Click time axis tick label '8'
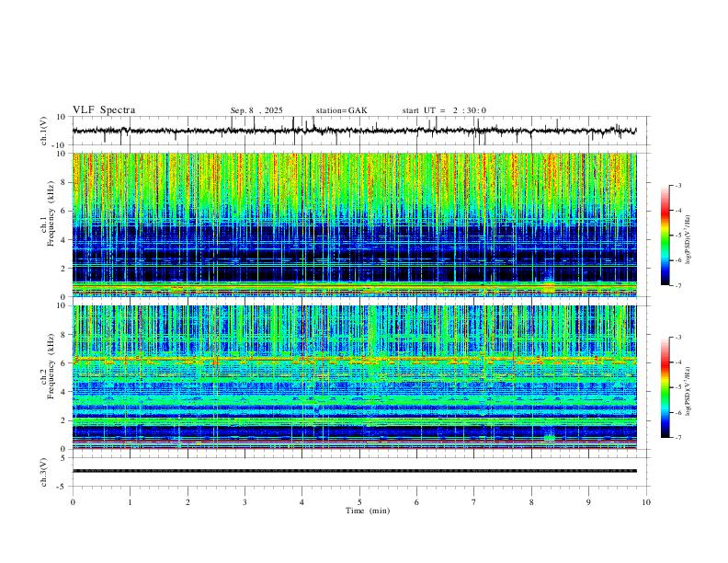Screen dimensions: 728x563 tap(531, 502)
